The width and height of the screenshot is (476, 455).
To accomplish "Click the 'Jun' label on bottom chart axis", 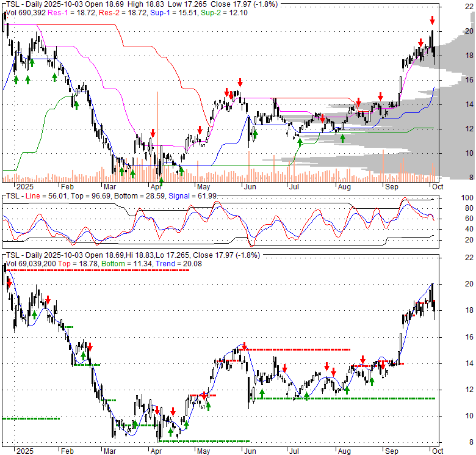I will (x=250, y=451).
